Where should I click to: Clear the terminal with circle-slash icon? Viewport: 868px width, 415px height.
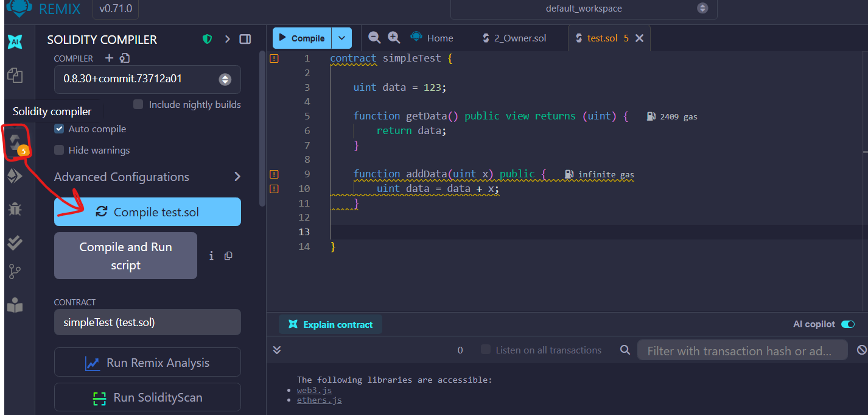tap(862, 350)
